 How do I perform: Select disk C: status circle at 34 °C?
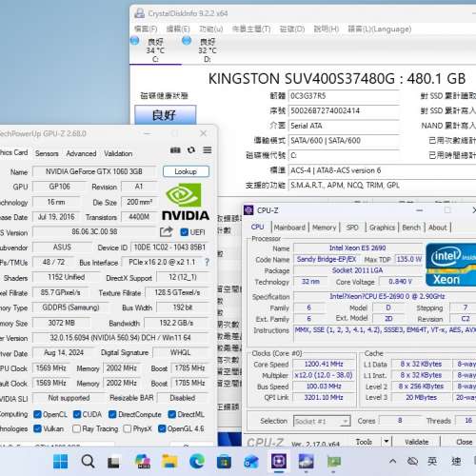pos(135,41)
